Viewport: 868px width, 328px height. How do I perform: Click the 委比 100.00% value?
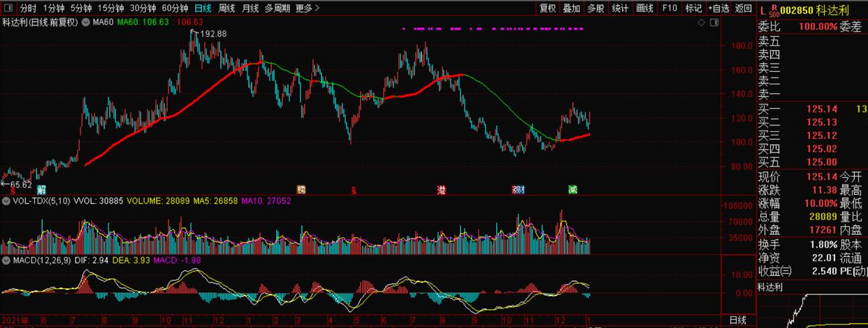817,27
